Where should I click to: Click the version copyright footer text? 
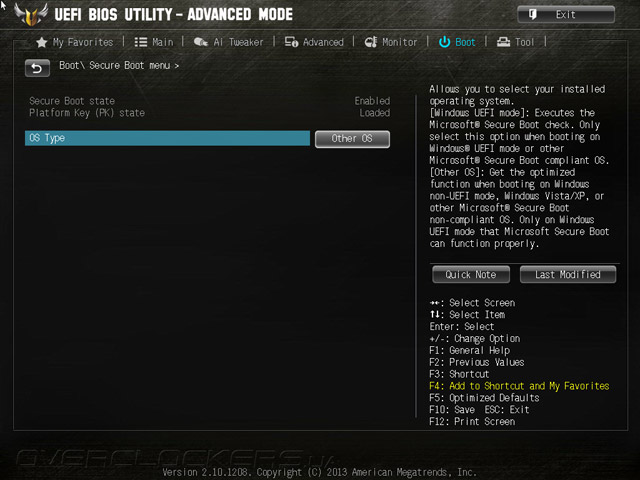[320, 472]
